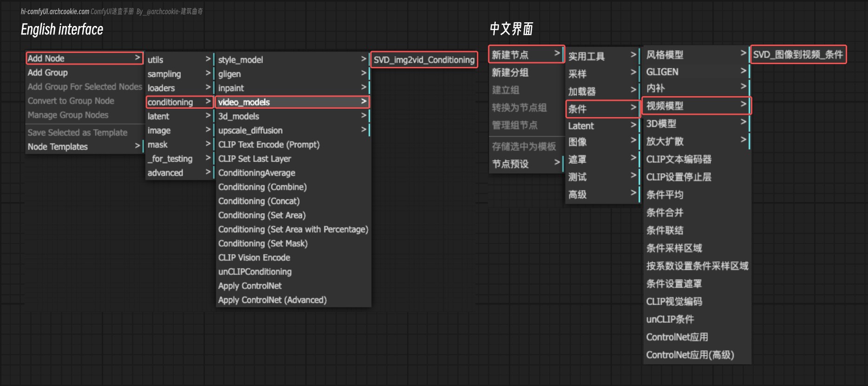Select SVD_img2vid_Conditioning node
The image size is (868, 386).
click(424, 59)
